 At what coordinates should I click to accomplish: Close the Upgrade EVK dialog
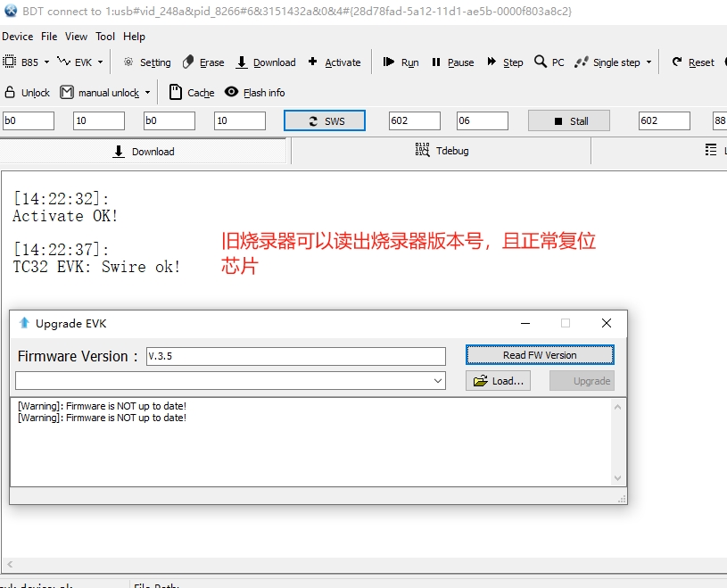(607, 323)
